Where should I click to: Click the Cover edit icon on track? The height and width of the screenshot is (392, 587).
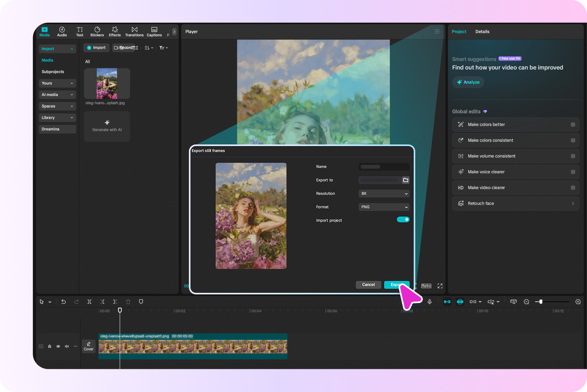pyautogui.click(x=89, y=346)
